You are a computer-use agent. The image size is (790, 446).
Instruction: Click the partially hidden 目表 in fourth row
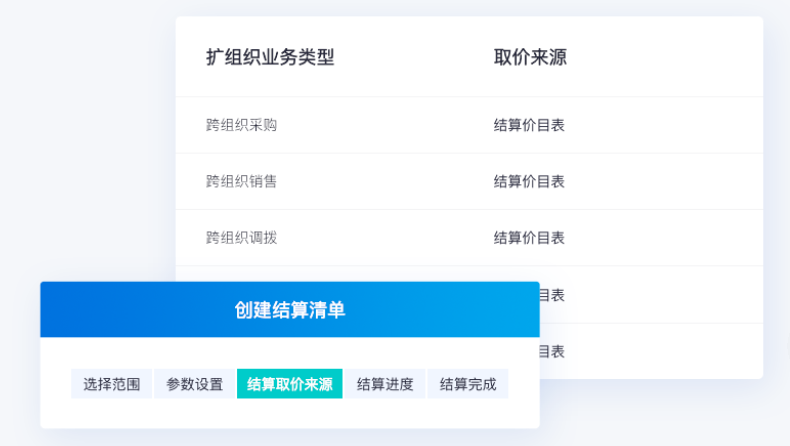552,295
